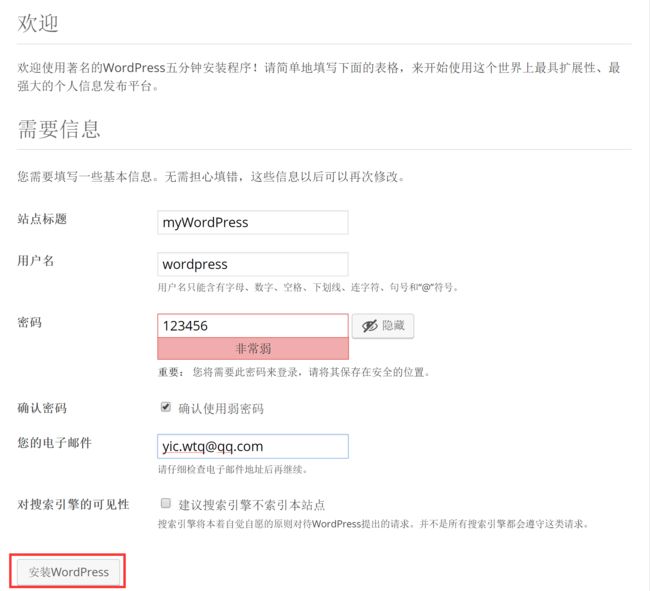Click the crossed-eye icon on the 隐藏 button

click(369, 326)
